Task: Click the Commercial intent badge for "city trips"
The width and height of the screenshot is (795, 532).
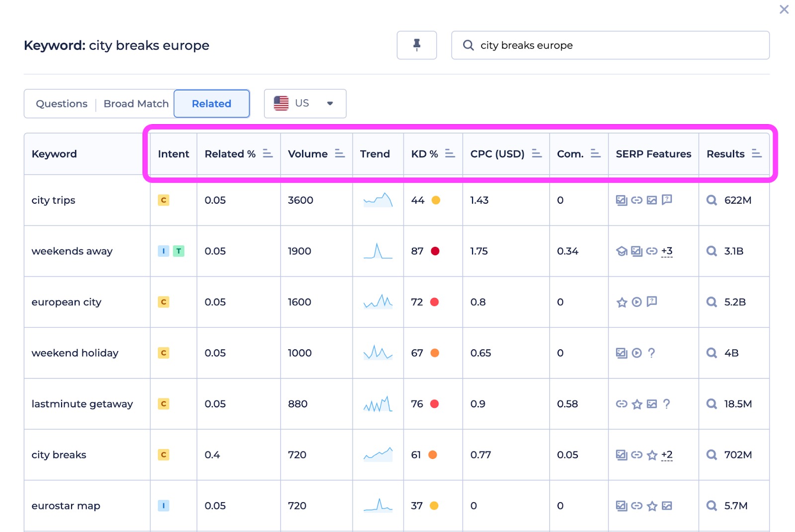Action: pos(163,200)
